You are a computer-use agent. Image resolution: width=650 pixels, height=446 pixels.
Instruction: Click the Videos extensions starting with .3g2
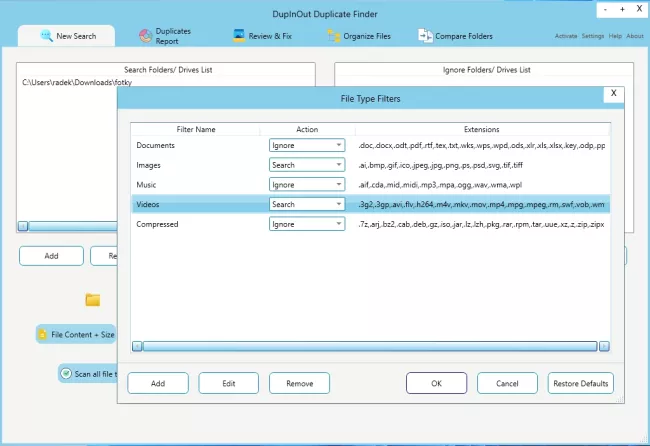click(481, 204)
